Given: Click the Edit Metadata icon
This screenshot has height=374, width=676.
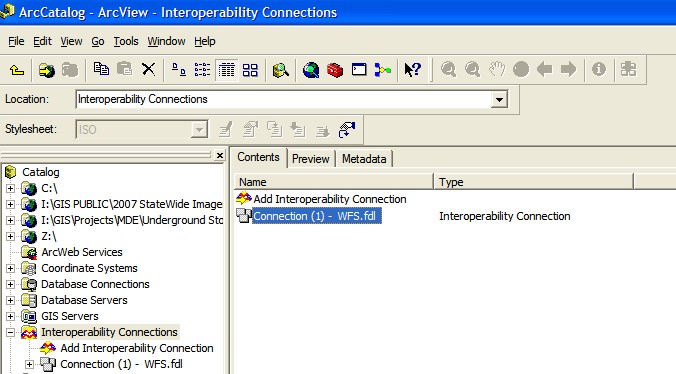Looking at the screenshot, I should [x=226, y=129].
